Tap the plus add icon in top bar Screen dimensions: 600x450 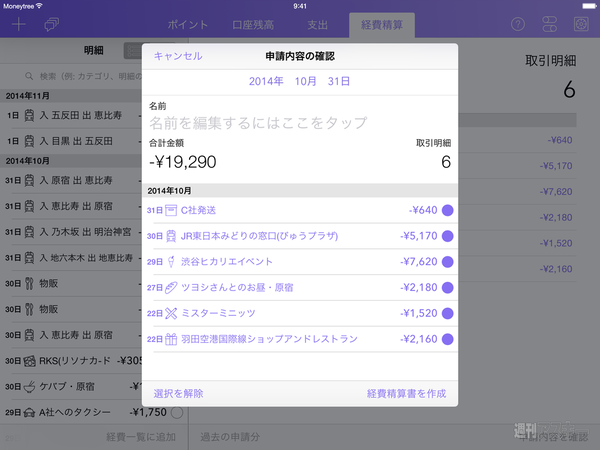tap(18, 25)
